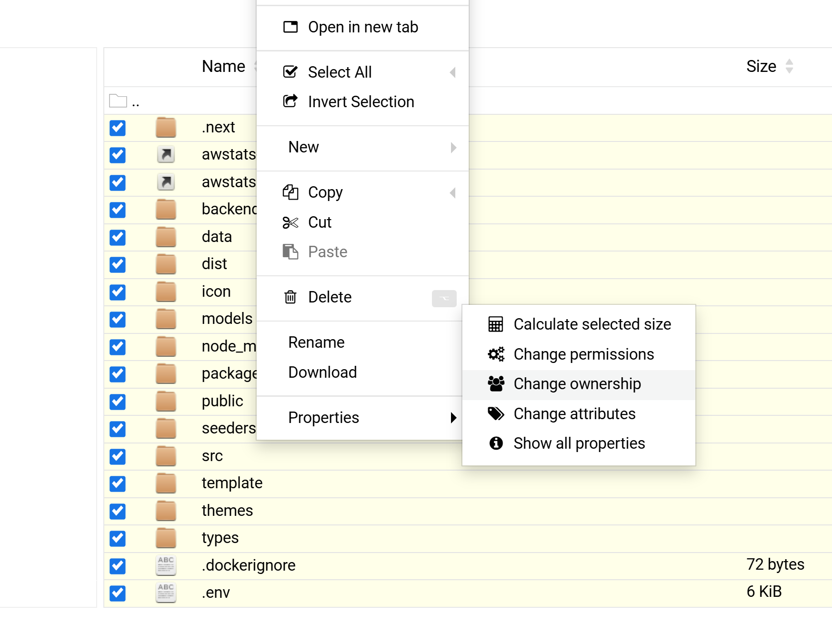
Task: Click the .env text file icon
Action: [x=166, y=593]
